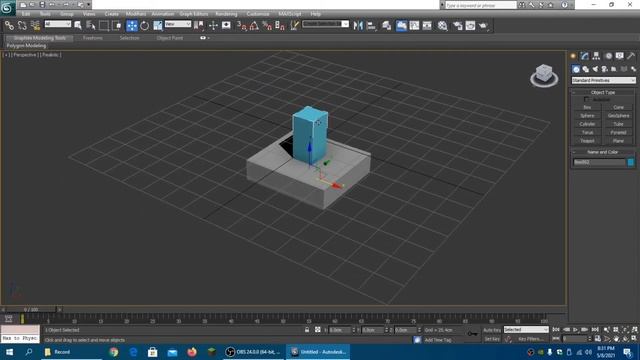Image resolution: width=640 pixels, height=360 pixels.
Task: Select the Move tool (highlighted blue)
Action: click(132, 26)
